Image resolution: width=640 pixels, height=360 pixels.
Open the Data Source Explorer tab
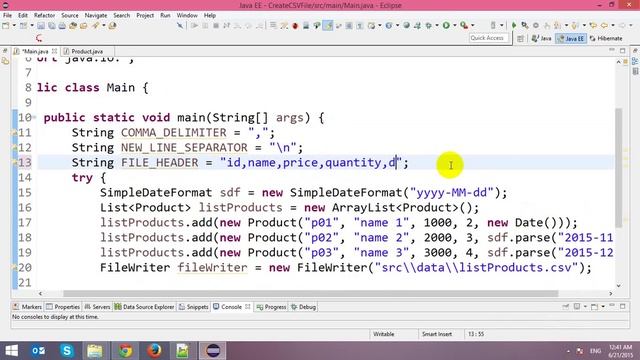[144, 307]
